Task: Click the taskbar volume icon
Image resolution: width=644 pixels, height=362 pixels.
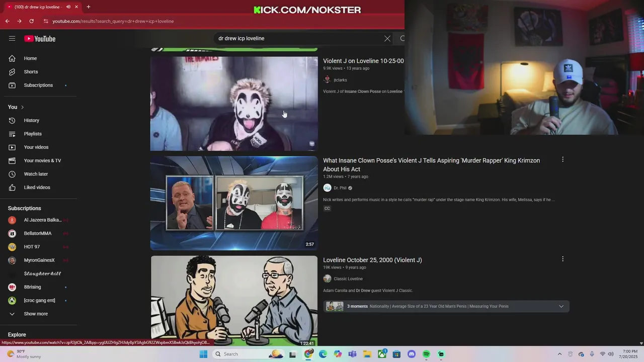Action: coord(611,354)
